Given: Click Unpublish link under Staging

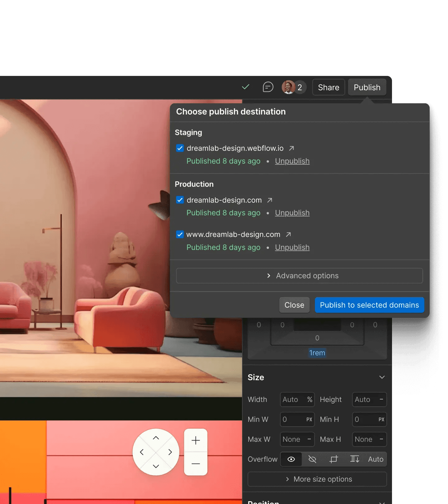Looking at the screenshot, I should click(x=292, y=161).
